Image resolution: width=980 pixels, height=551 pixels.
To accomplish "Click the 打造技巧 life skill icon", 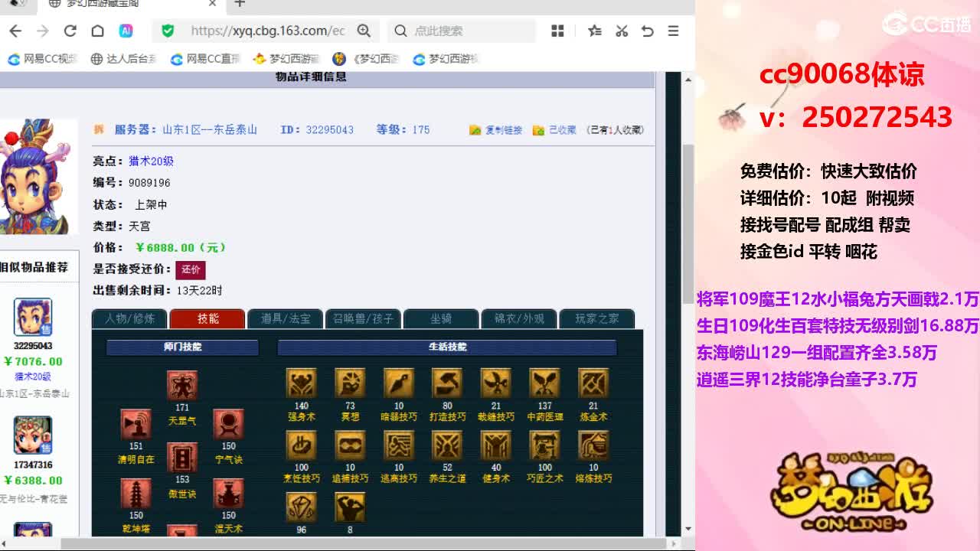I will 447,383.
